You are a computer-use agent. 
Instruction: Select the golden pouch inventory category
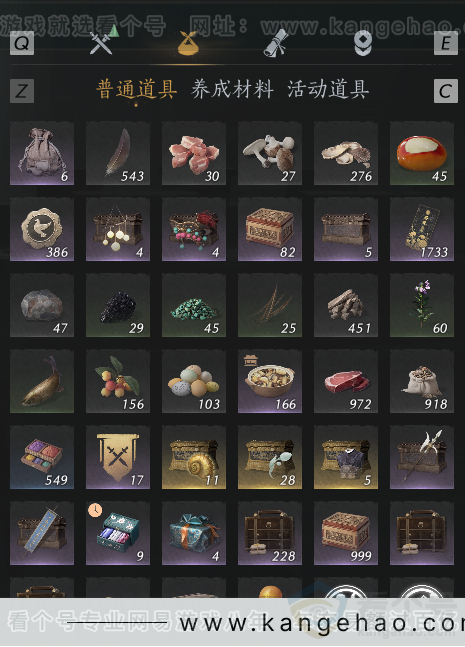(189, 43)
